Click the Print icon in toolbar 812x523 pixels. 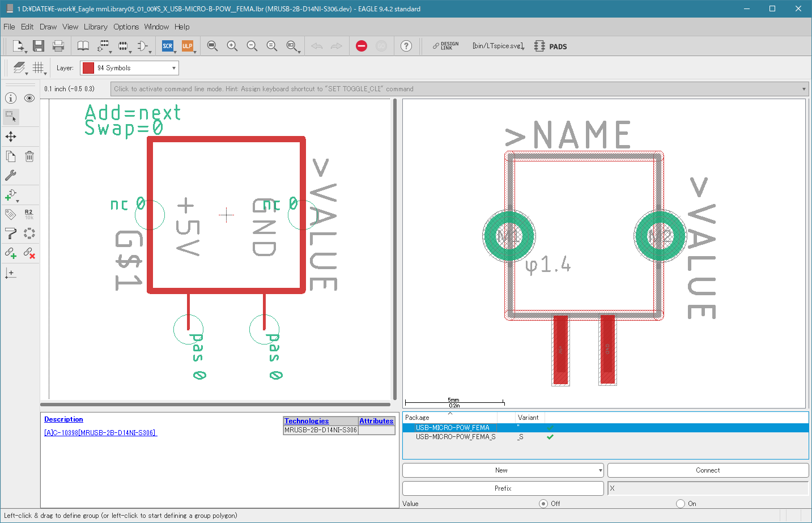tap(58, 46)
